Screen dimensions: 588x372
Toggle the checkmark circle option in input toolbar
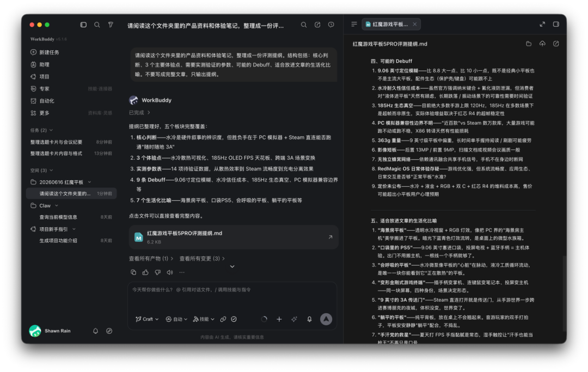(x=234, y=319)
